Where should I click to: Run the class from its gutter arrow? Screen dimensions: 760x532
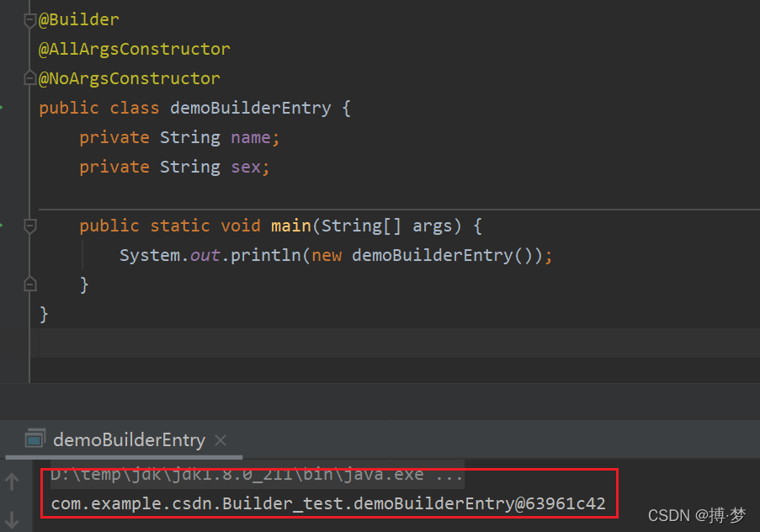[x=2, y=108]
